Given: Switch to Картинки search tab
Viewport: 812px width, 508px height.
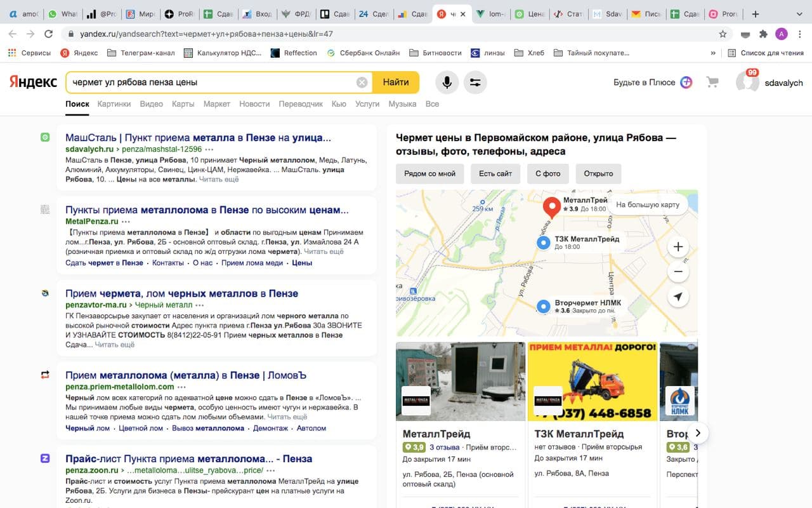Looking at the screenshot, I should click(x=114, y=104).
